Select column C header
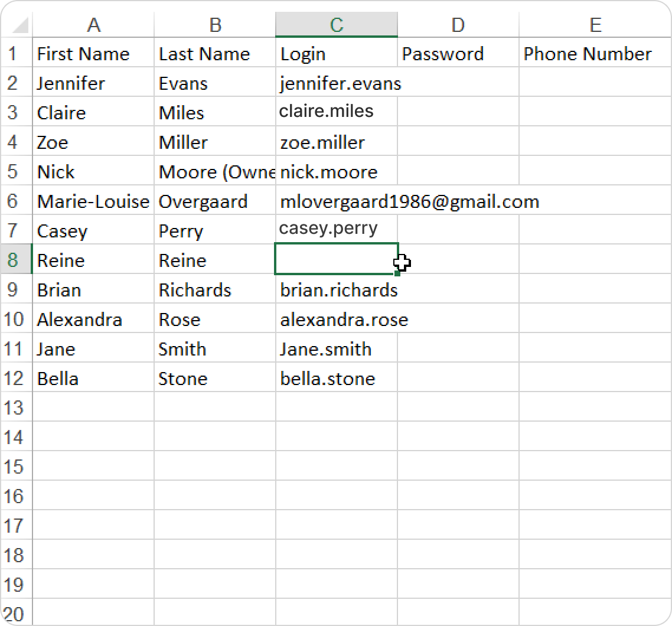 [336, 25]
